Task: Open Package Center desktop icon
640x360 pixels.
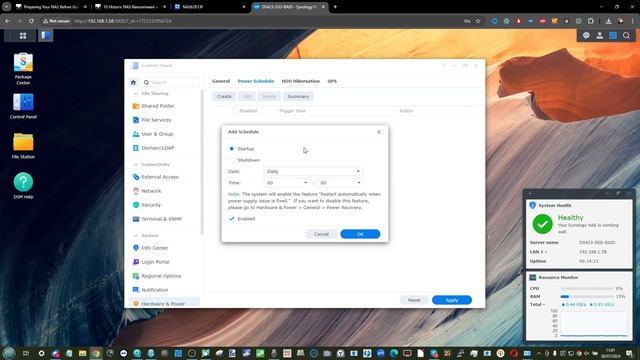Action: 23,69
